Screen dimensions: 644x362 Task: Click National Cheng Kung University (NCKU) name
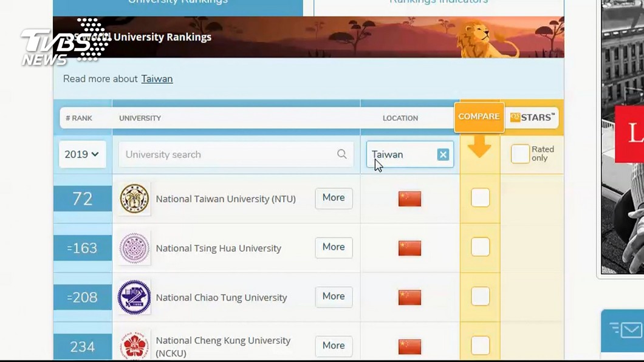223,347
